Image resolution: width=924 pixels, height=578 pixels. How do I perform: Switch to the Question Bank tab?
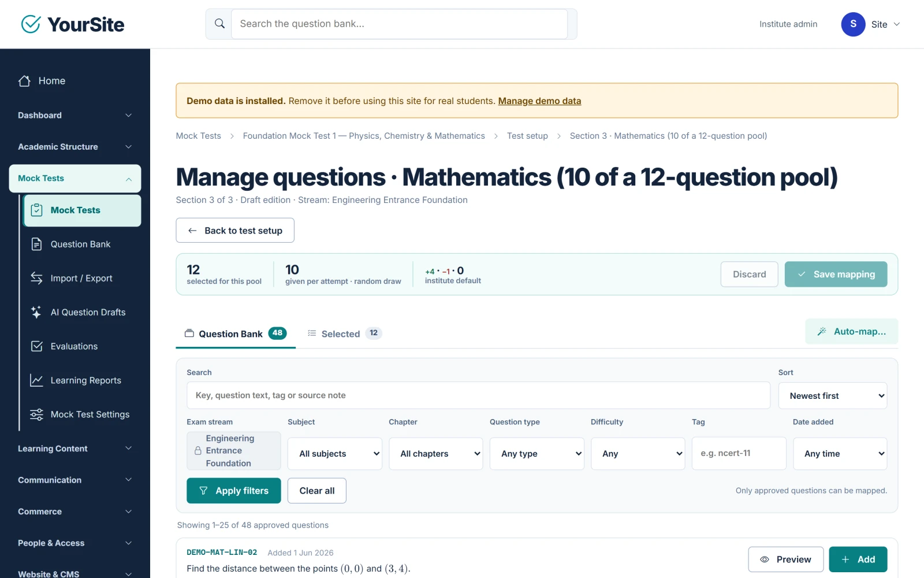236,334
